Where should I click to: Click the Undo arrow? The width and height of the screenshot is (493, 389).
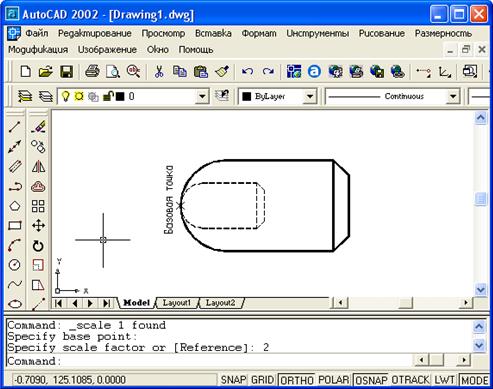[x=247, y=72]
